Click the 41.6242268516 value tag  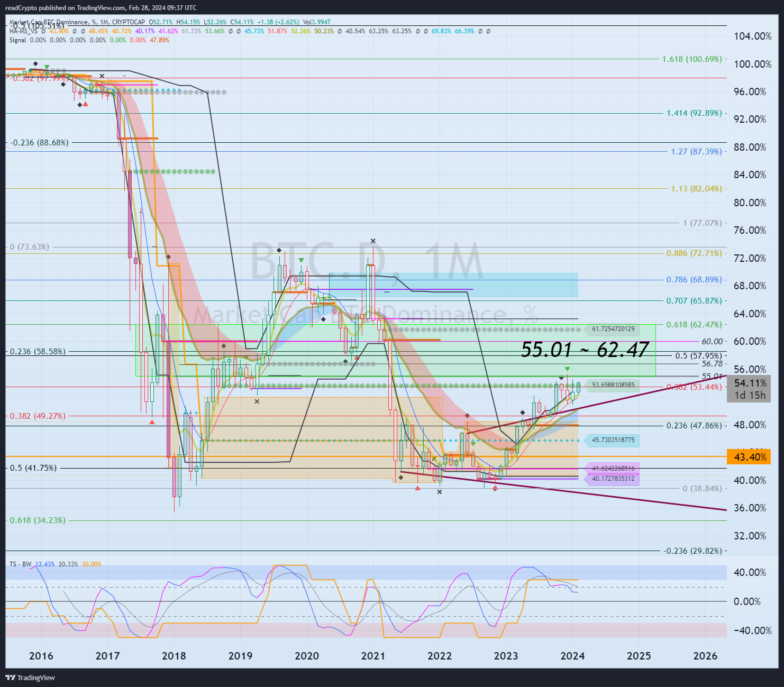pos(613,468)
